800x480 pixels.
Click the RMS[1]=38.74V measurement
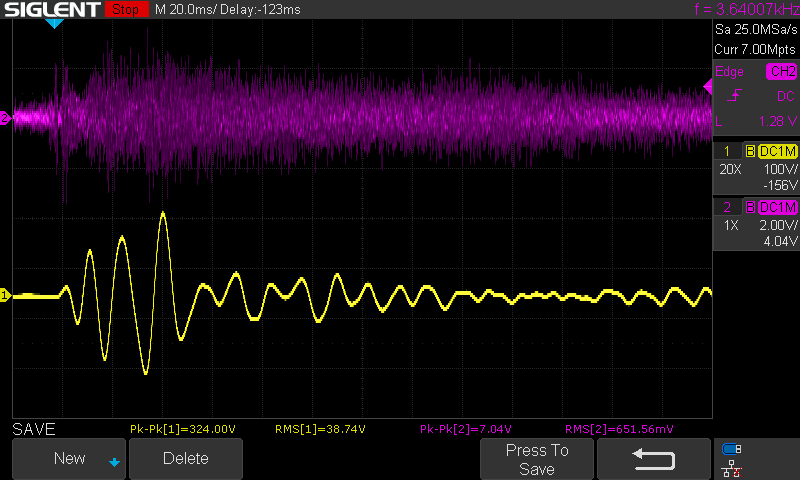point(320,429)
